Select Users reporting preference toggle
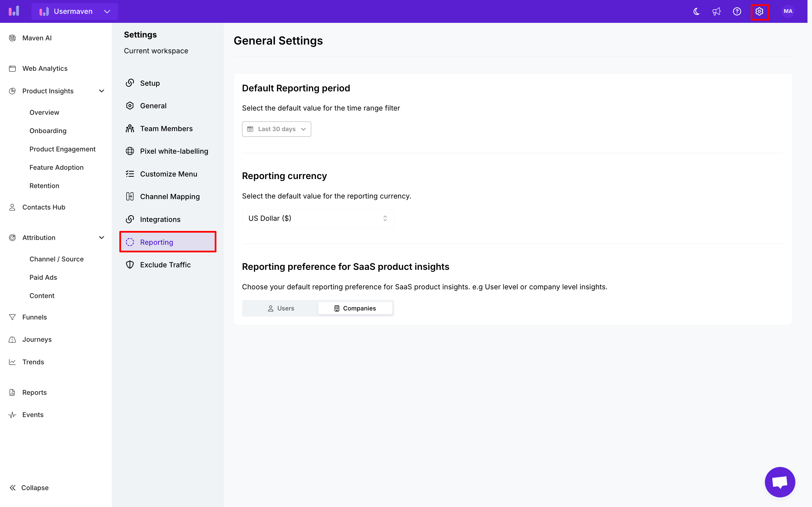812x507 pixels. (x=280, y=308)
